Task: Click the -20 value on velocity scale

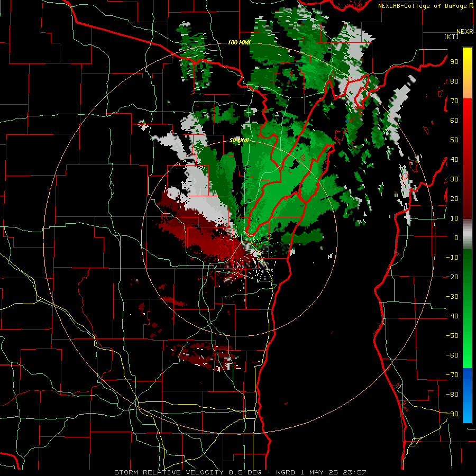Action: (x=452, y=277)
